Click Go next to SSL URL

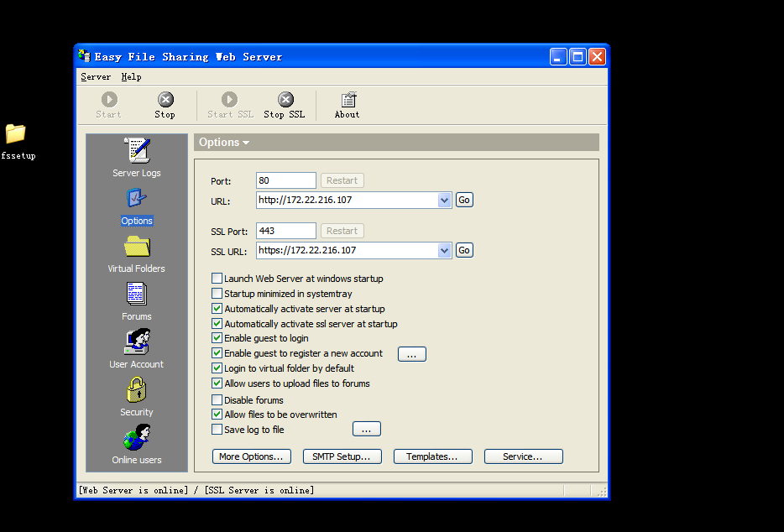click(464, 250)
